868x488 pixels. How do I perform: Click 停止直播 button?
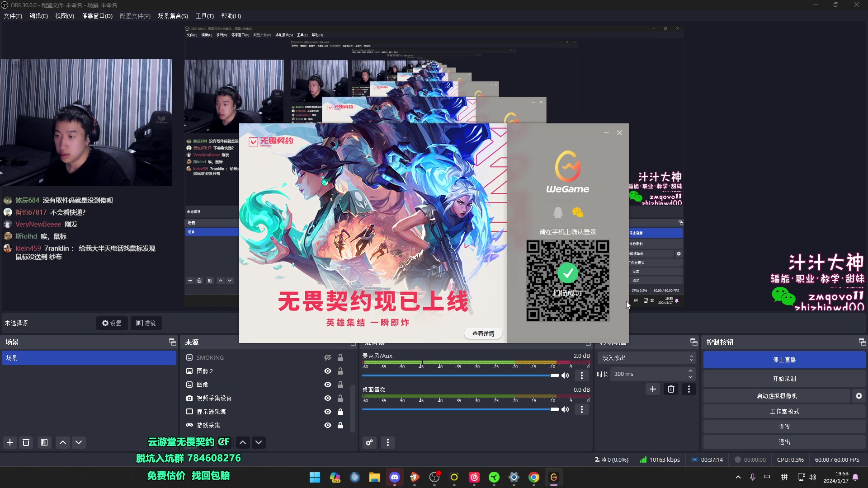(x=784, y=360)
